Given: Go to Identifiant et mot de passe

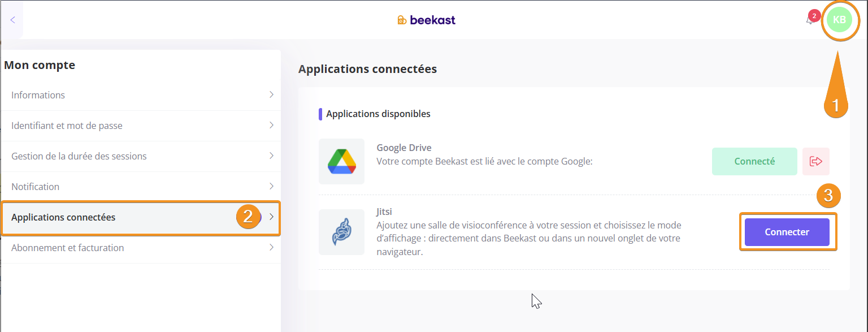Looking at the screenshot, I should point(67,126).
